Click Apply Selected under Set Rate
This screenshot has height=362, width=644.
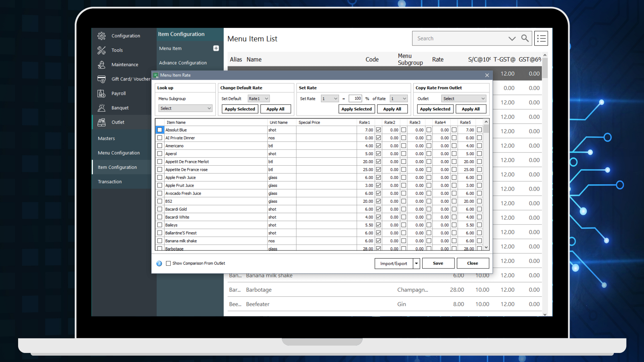pos(357,109)
